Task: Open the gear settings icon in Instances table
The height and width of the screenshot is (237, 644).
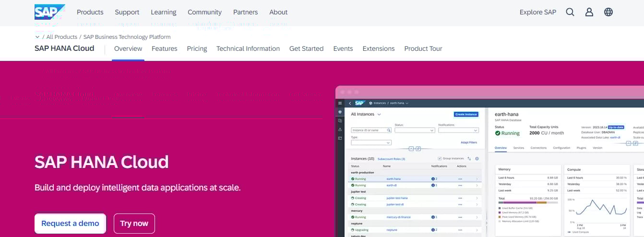Action: click(477, 158)
